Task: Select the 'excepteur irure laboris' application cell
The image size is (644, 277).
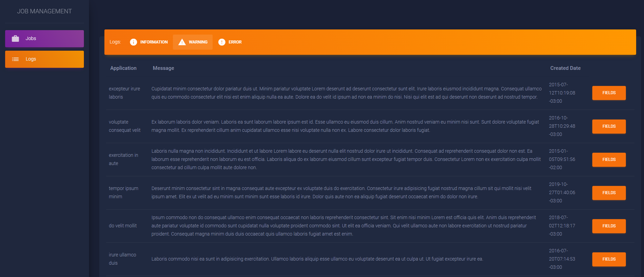Action: (x=125, y=93)
